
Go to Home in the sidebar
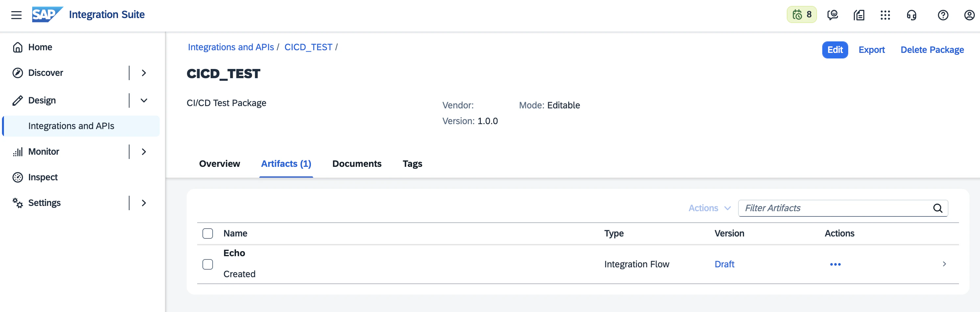click(40, 47)
